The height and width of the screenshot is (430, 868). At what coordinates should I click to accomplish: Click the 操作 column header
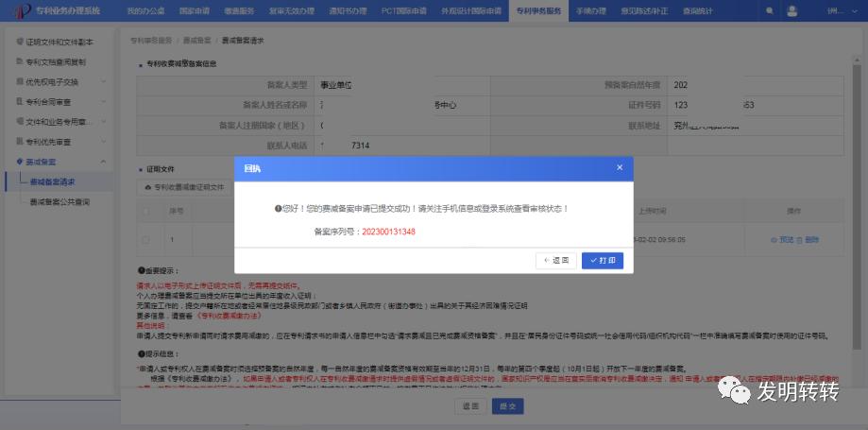pos(793,211)
